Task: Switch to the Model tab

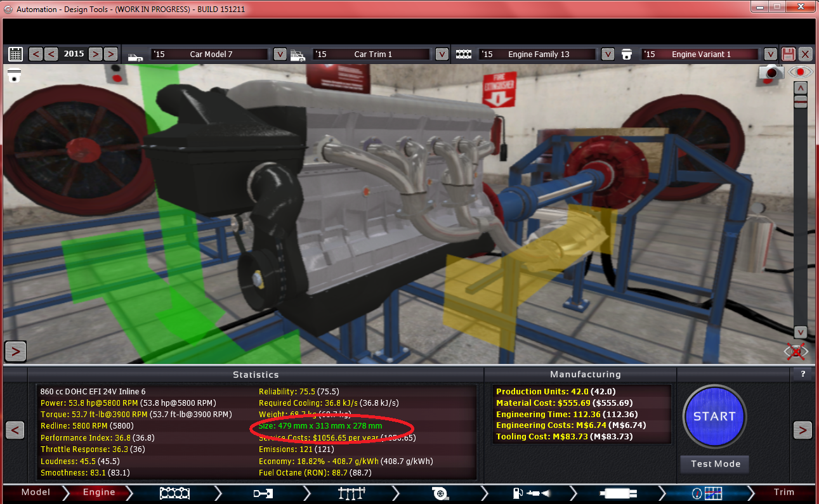Action: 36,493
